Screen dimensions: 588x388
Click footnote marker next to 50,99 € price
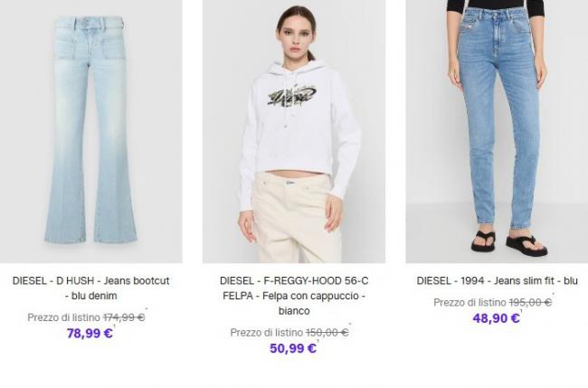[x=318, y=341]
